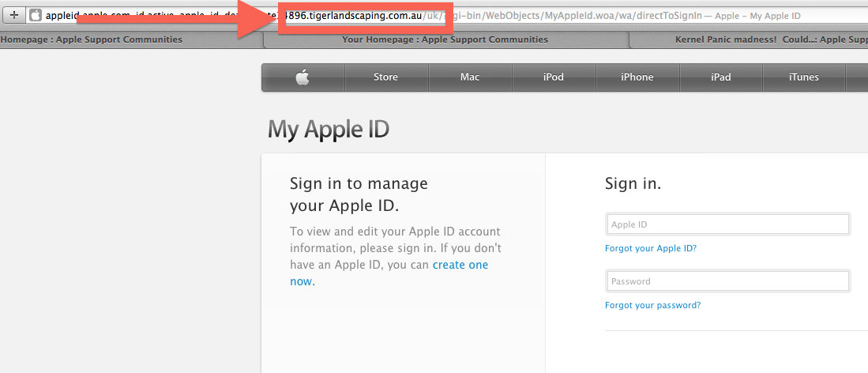Click the Apple – My Apple ID page title

point(757,16)
